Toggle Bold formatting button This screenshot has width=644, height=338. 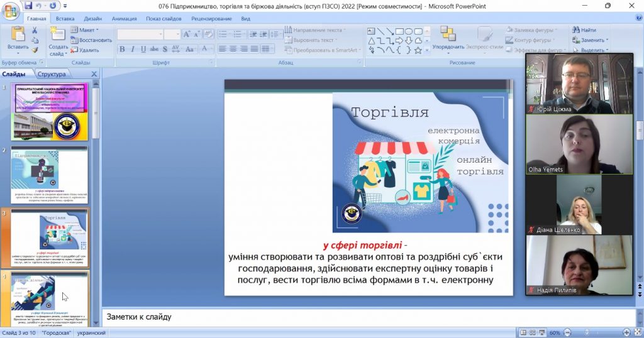[122, 49]
